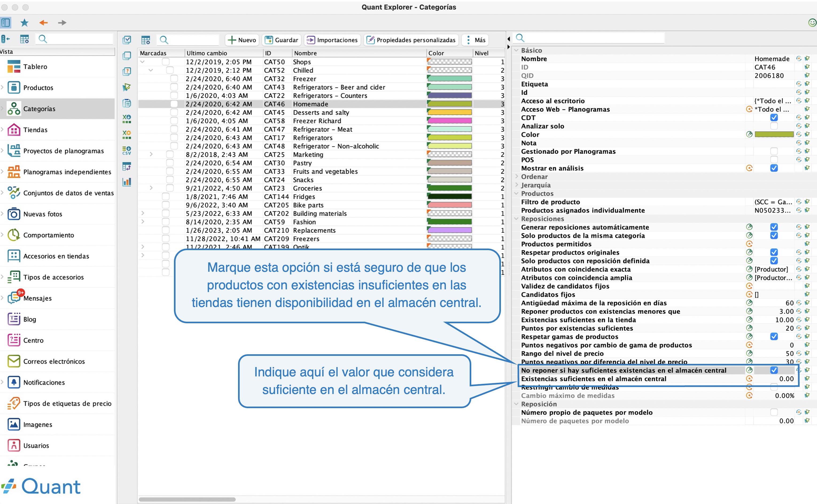
Task: Open Nuevas fotos in sidebar
Action: coord(57,214)
